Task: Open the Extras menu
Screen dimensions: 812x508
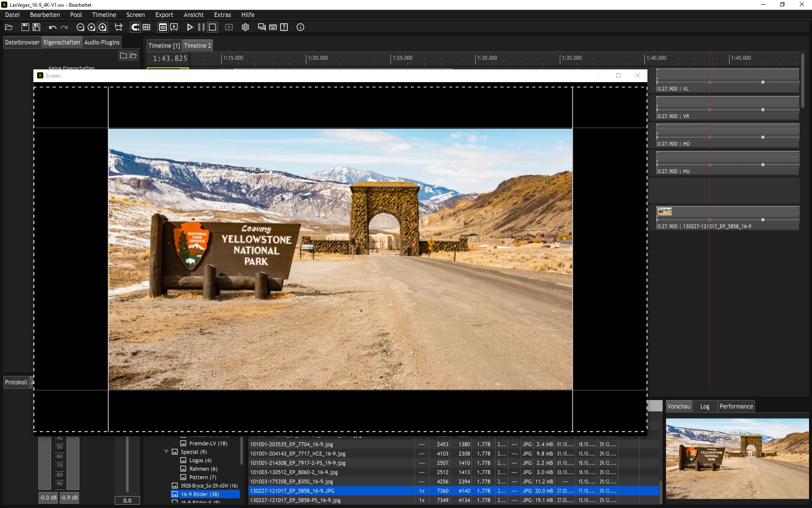Action: pos(223,15)
